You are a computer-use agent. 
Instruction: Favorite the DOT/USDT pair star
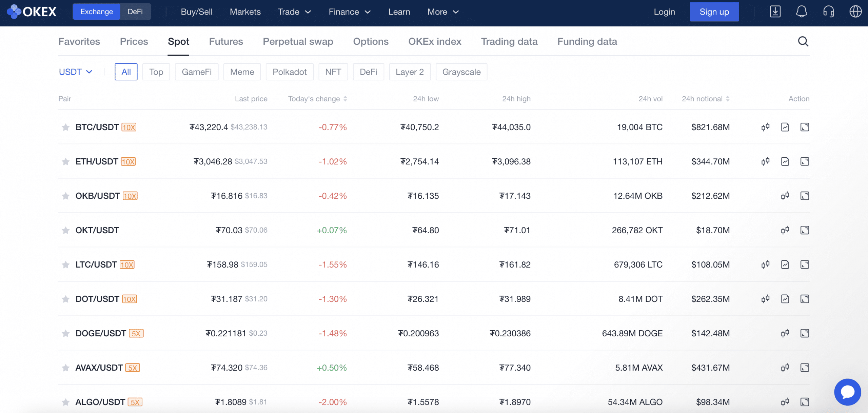(65, 299)
